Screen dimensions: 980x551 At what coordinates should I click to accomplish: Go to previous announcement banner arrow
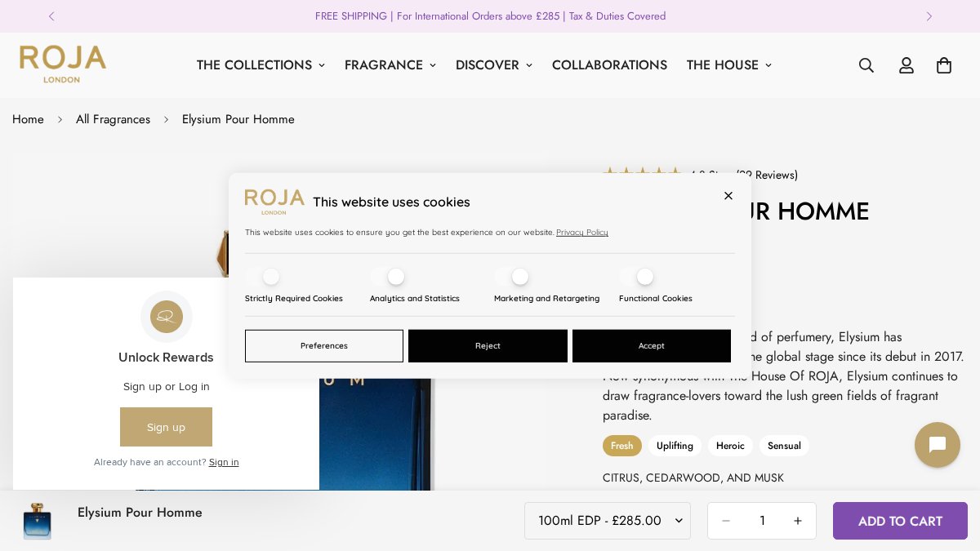51,16
